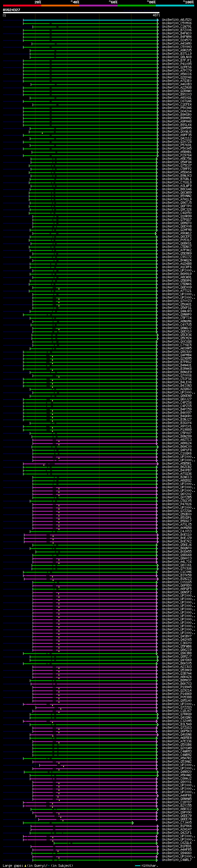Select hit UniRef100_C7YQC5
Image resolution: width=197 pixels, height=868 pixels.
click(177, 345)
